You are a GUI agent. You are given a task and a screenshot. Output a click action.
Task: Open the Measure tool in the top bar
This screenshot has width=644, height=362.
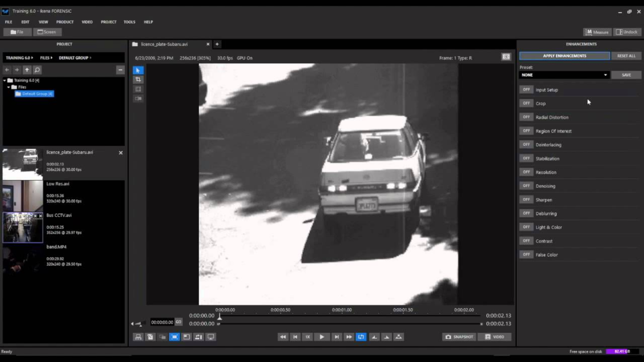pos(596,32)
